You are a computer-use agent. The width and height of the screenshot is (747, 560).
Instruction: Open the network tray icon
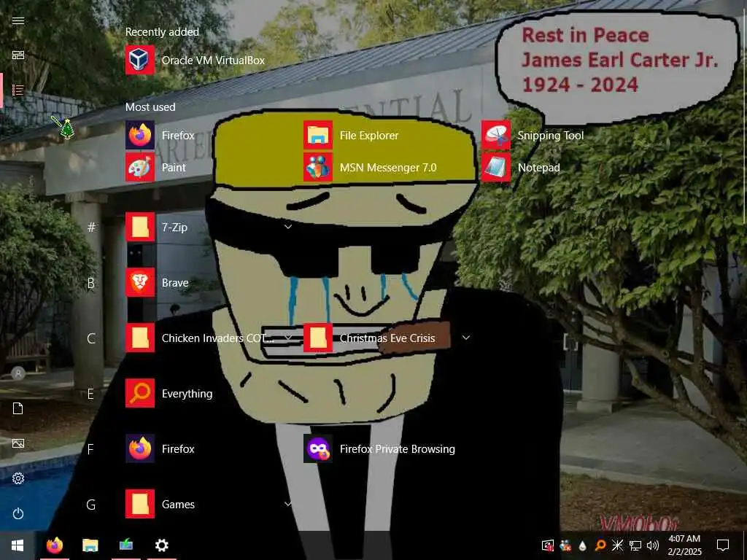635,545
